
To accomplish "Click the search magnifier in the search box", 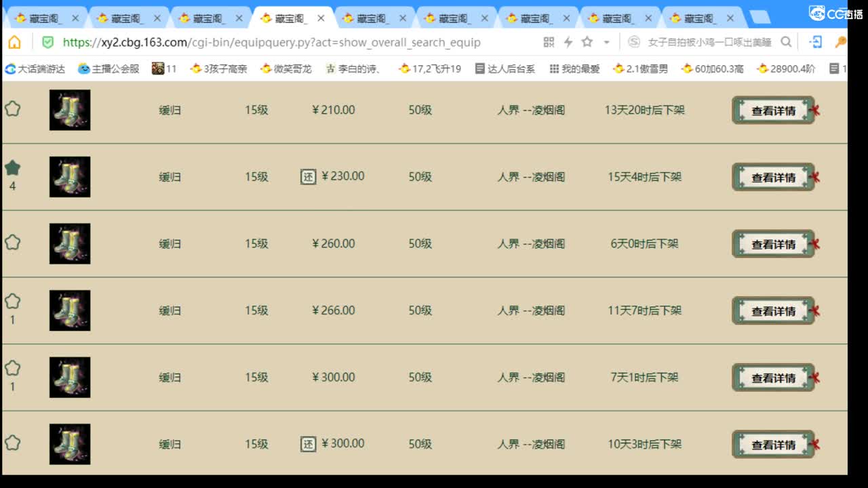I will click(786, 42).
